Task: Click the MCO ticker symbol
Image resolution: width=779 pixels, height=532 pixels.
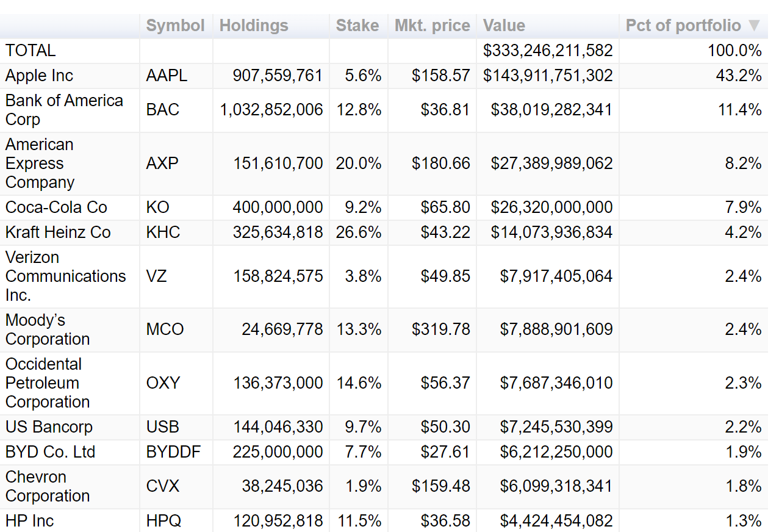Action: click(165, 329)
